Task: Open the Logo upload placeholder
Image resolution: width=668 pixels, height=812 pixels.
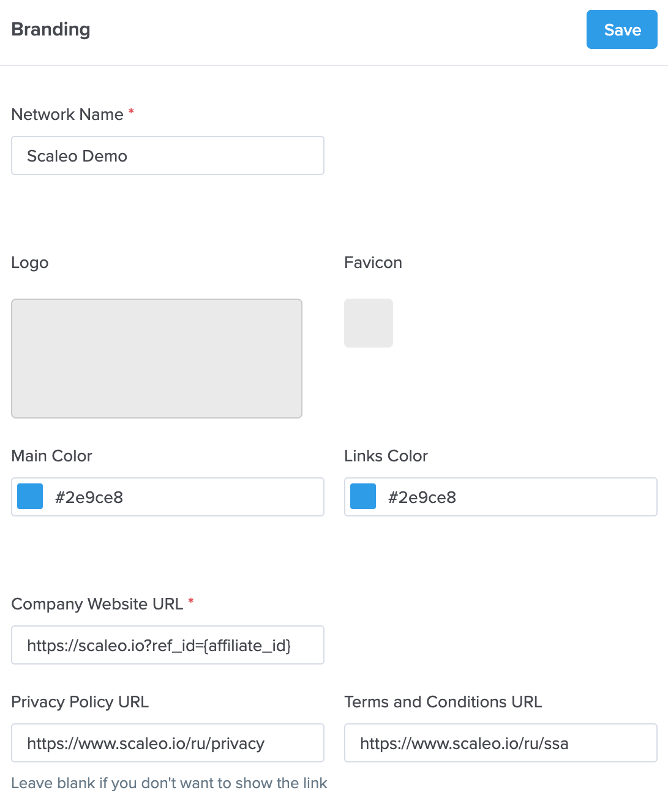Action: click(x=156, y=359)
